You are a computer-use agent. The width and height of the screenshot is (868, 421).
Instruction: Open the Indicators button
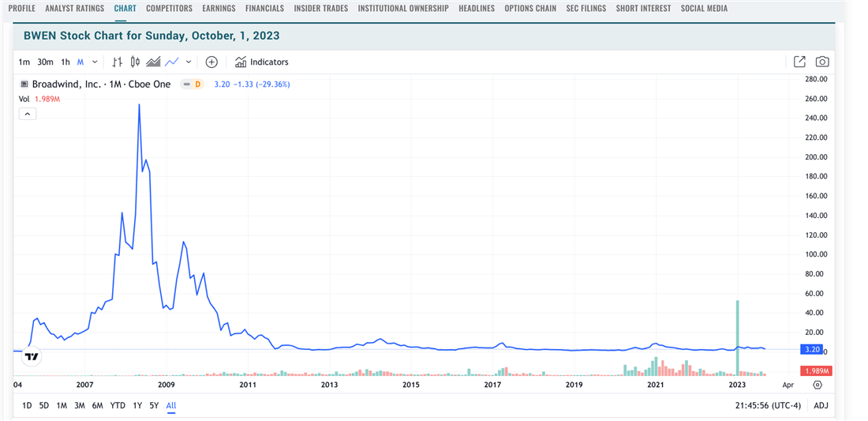coord(262,62)
